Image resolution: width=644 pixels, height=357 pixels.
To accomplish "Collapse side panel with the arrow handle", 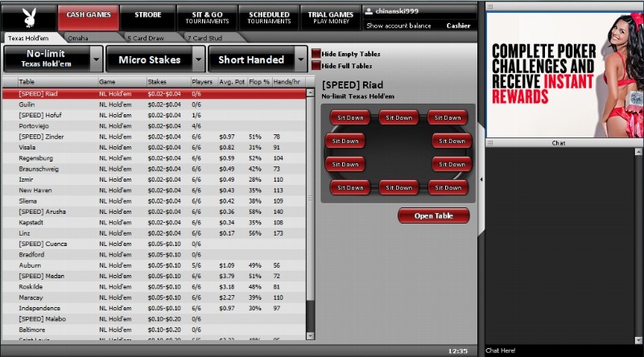I will (481, 179).
